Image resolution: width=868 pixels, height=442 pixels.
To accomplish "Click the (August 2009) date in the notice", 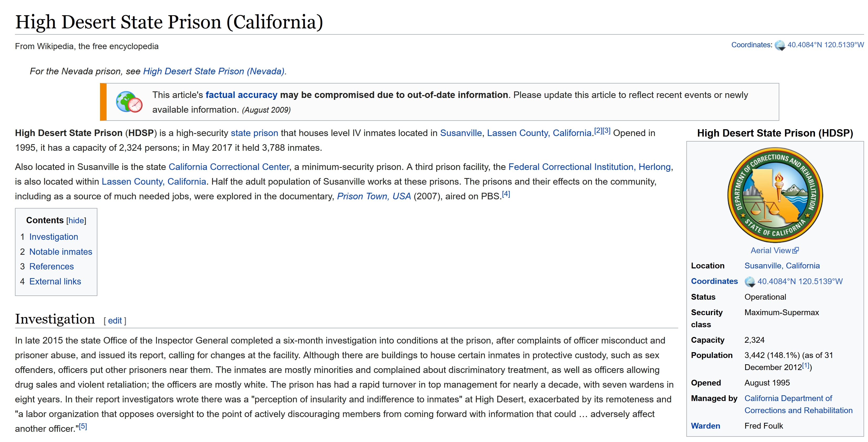I will 266,110.
